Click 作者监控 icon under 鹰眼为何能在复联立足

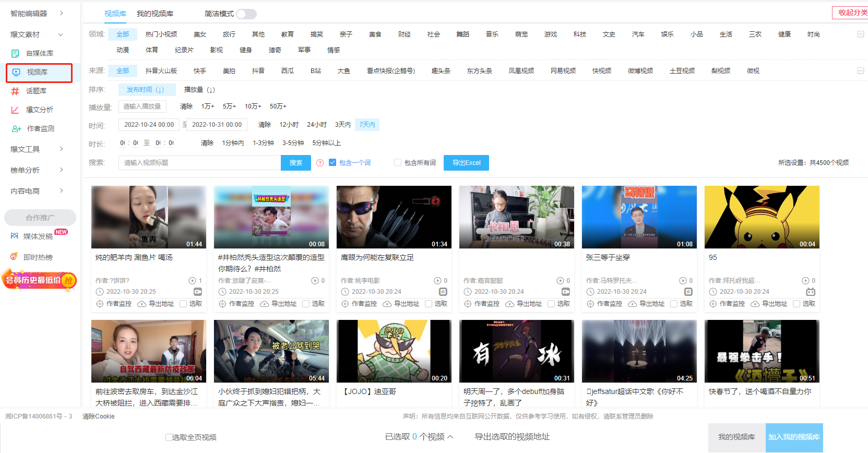(x=345, y=304)
